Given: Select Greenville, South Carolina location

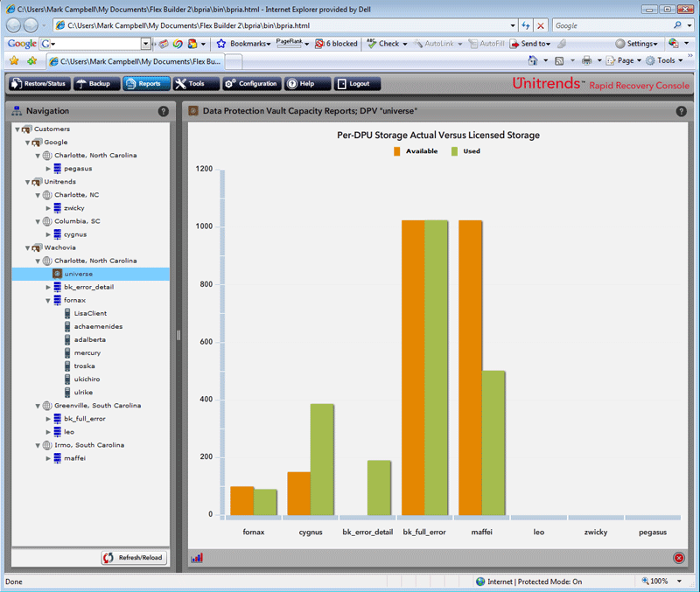Looking at the screenshot, I should click(x=97, y=406).
